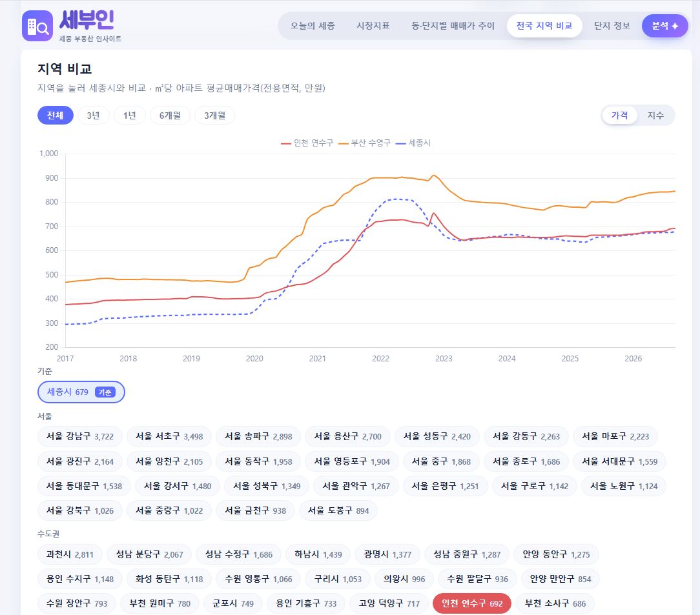The height and width of the screenshot is (615, 700).
Task: Select the 1년 period filter
Action: [129, 116]
